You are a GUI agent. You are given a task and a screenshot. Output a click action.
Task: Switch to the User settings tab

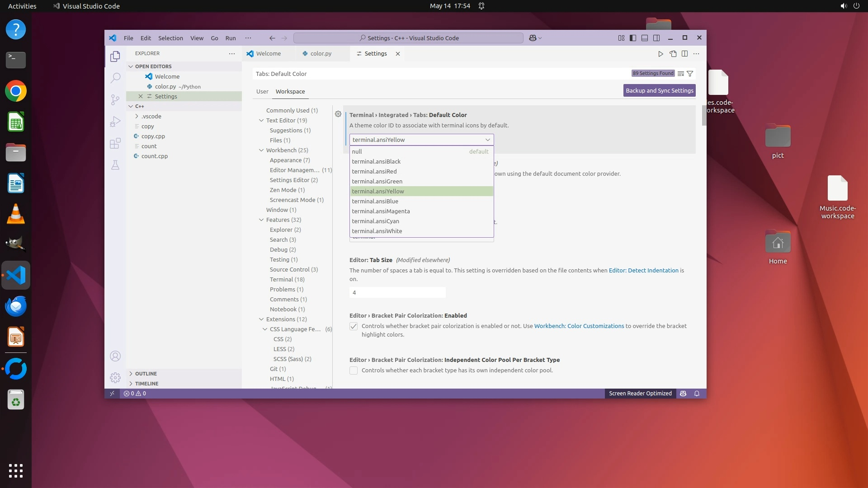pyautogui.click(x=262, y=91)
